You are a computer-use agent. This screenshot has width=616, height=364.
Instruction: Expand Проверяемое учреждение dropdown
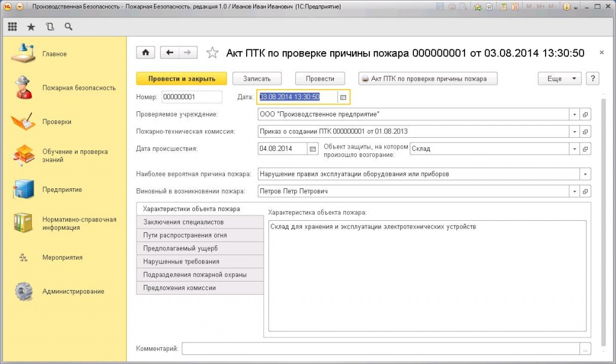pos(574,114)
